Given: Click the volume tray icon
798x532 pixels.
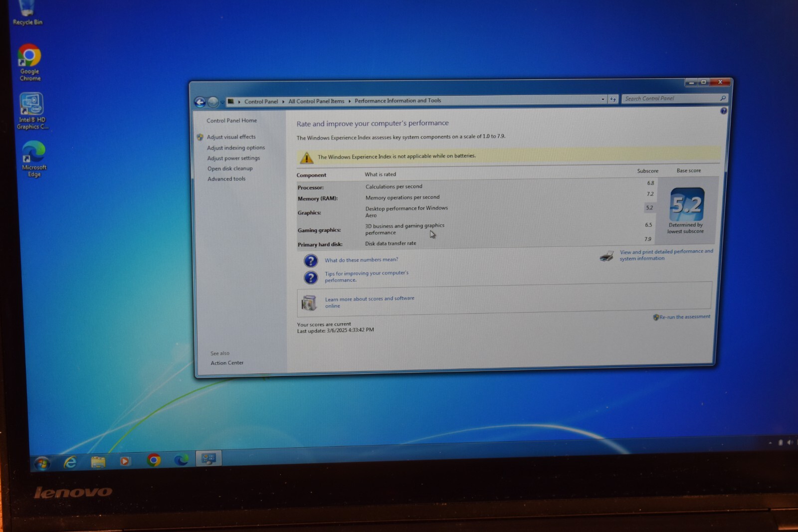Looking at the screenshot, I should click(790, 442).
